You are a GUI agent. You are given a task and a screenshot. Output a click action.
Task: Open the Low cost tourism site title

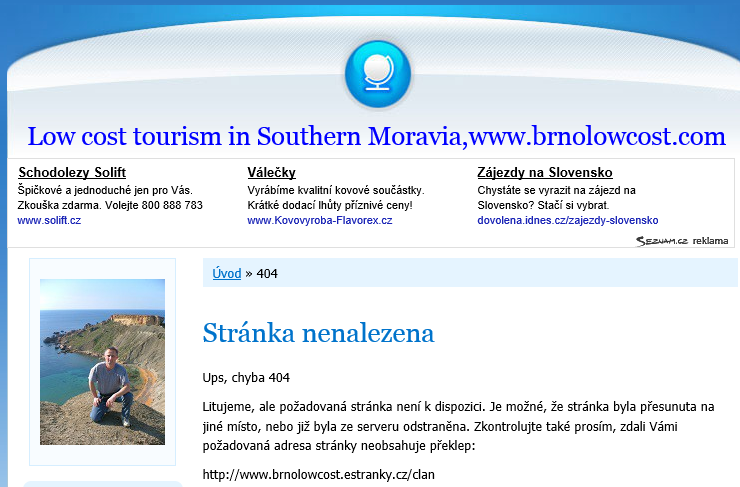376,136
